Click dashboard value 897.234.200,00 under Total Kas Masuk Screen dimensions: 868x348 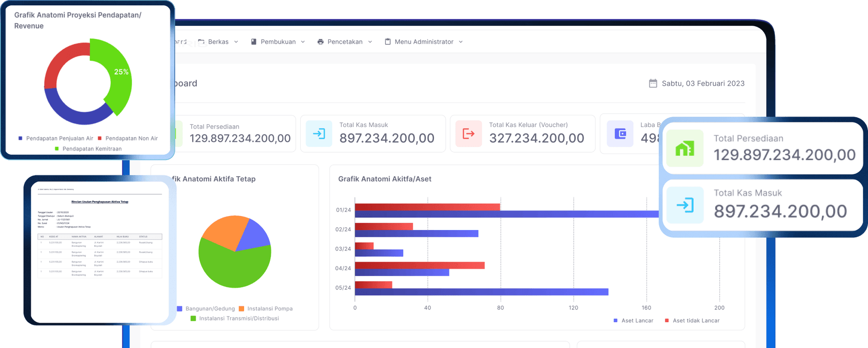(x=387, y=138)
